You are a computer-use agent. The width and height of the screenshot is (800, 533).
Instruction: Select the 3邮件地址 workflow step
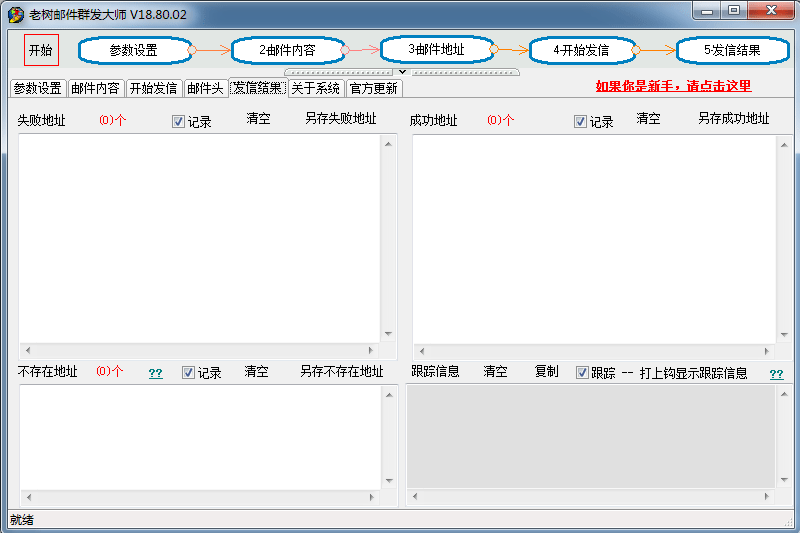pyautogui.click(x=437, y=49)
